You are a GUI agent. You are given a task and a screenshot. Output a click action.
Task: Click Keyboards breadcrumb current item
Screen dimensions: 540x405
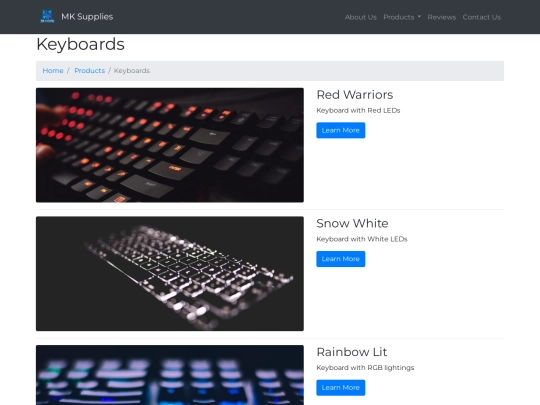132,71
